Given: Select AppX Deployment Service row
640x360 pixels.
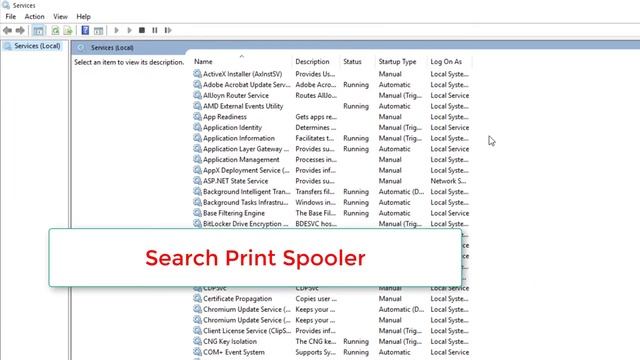Looking at the screenshot, I should pos(331,170).
